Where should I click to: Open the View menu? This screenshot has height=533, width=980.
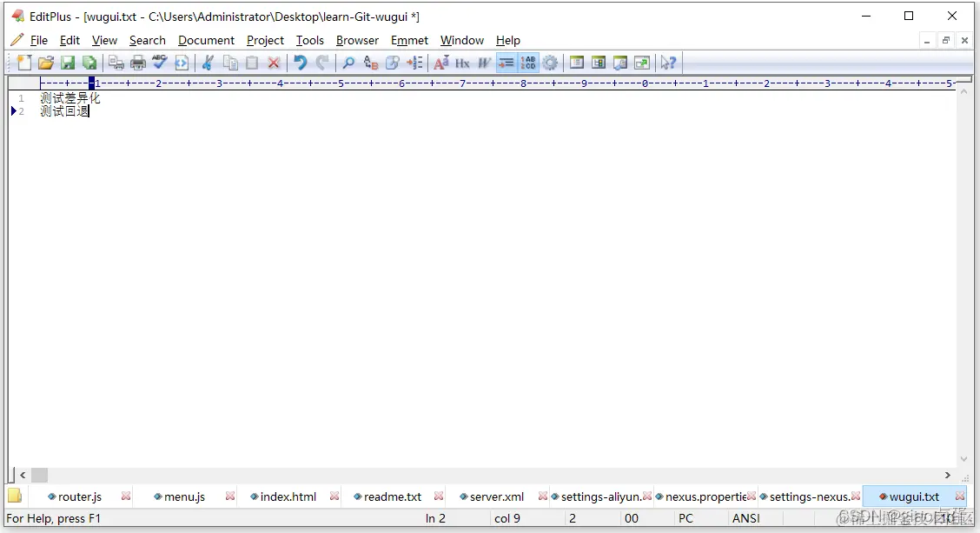[104, 40]
